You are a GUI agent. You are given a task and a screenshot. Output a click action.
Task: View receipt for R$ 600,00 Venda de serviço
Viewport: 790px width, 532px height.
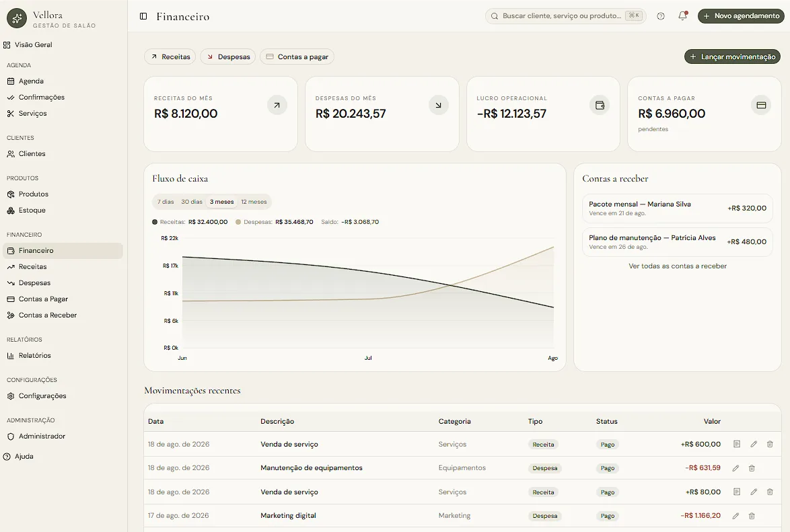coord(737,444)
